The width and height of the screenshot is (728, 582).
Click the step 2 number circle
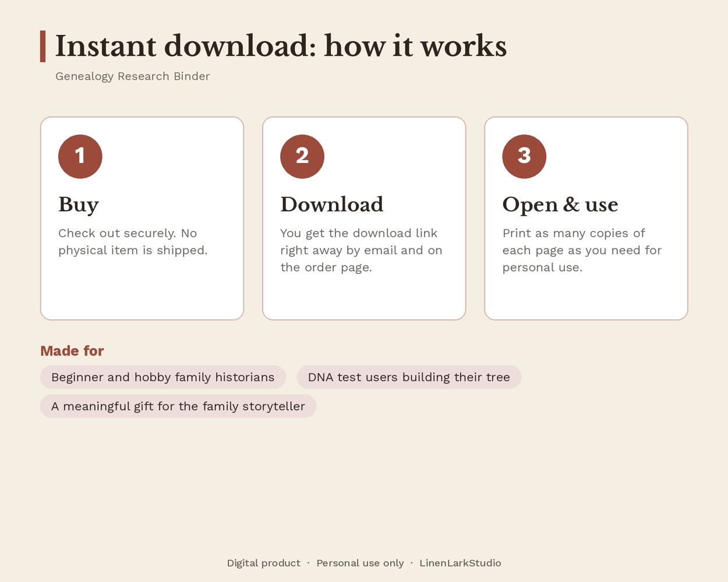302,157
